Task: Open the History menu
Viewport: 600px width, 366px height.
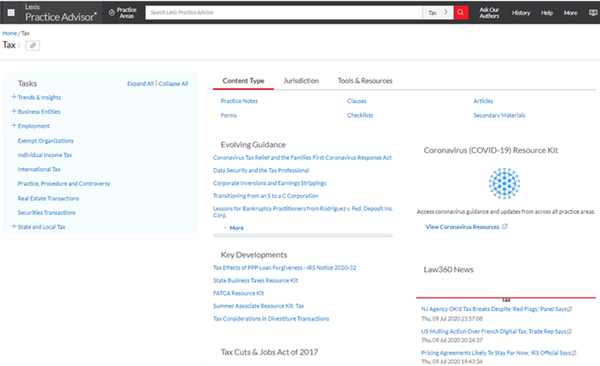Action: [521, 13]
